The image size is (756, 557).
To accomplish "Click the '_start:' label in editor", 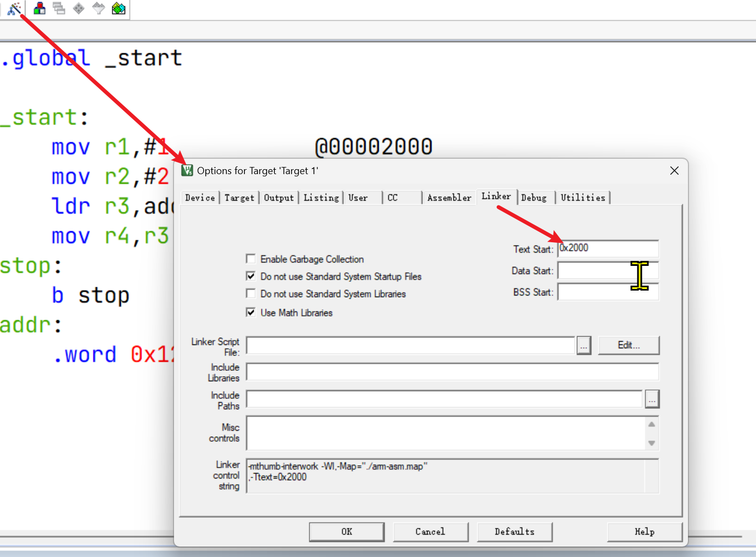I will pos(44,117).
